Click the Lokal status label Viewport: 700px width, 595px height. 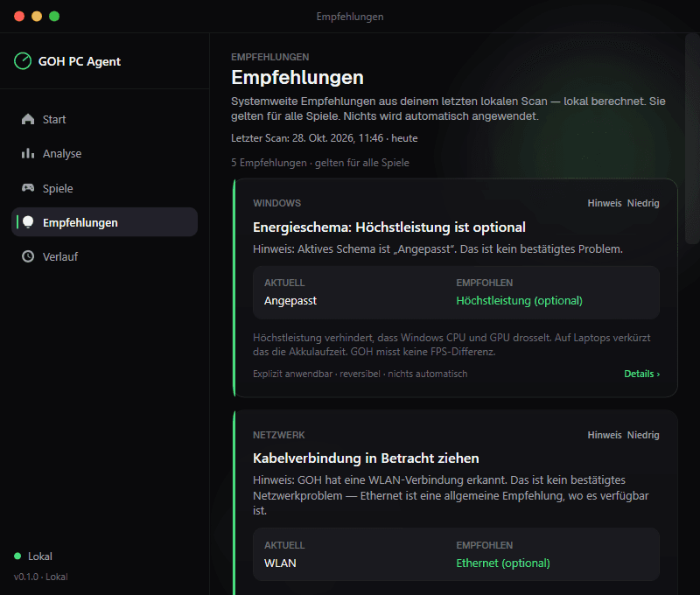click(x=40, y=556)
